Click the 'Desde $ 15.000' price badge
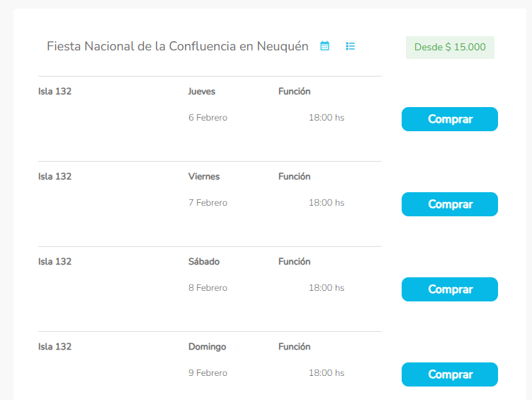Screen dimensions: 532x400 pos(450,48)
